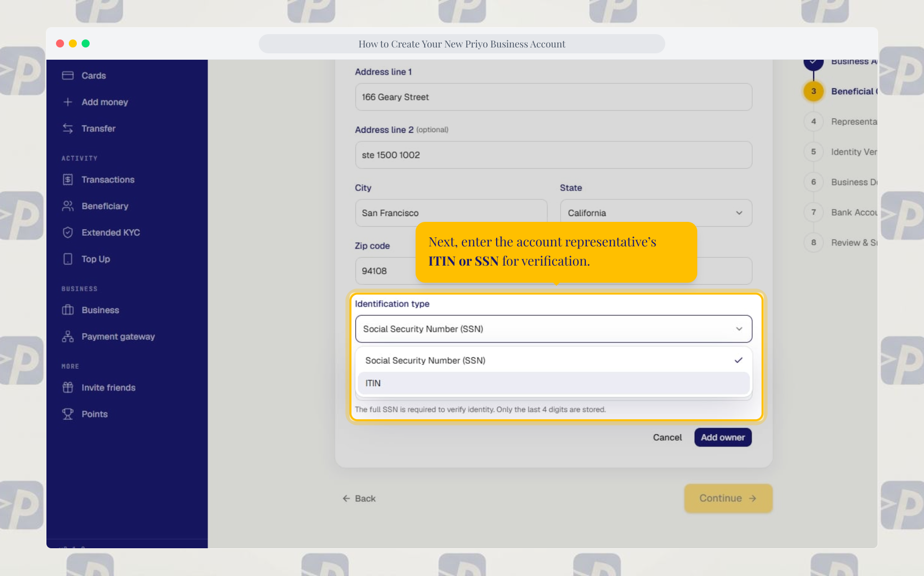Click the red close window button
The width and height of the screenshot is (924, 576).
[x=60, y=44]
